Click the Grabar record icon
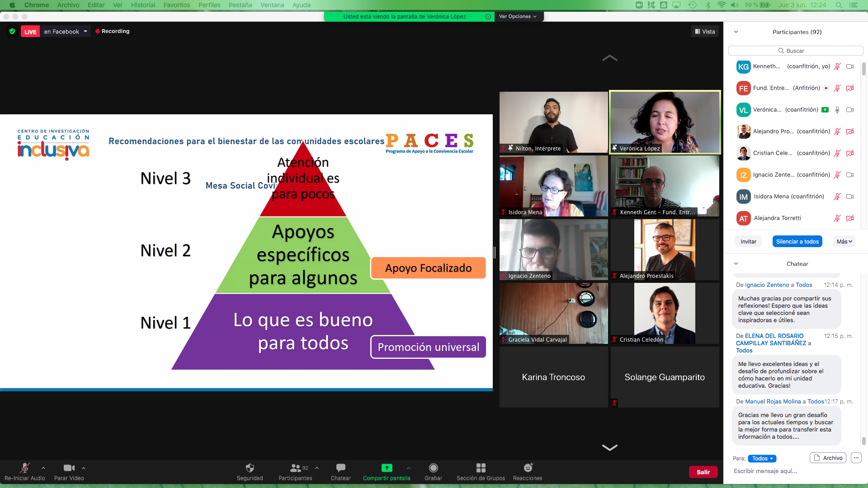The image size is (868, 488). (x=433, y=468)
